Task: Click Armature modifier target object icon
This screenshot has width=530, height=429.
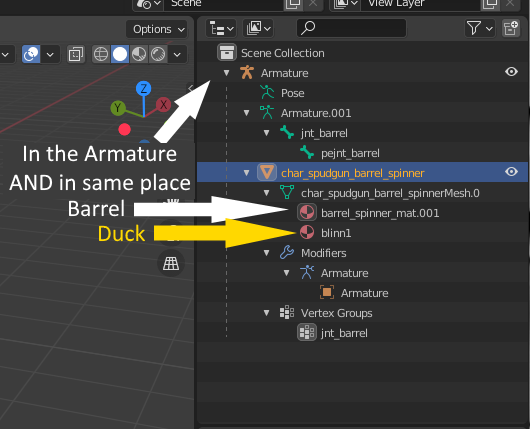Action: (327, 292)
